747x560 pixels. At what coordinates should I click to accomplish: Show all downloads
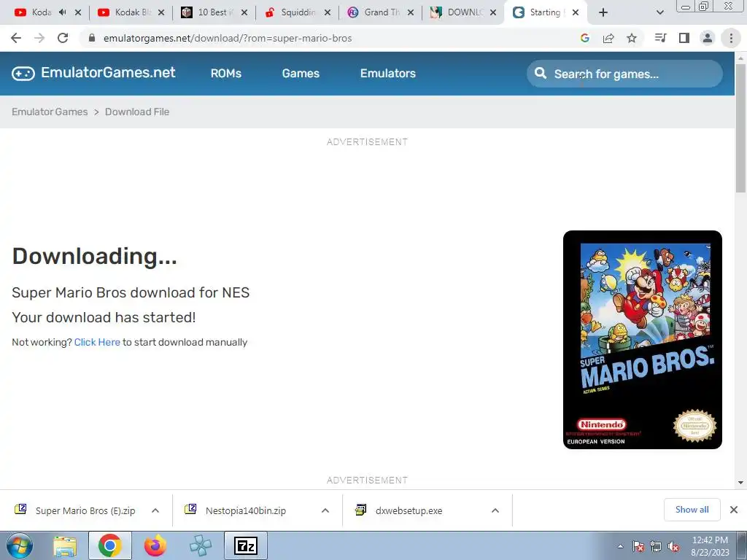click(x=692, y=510)
